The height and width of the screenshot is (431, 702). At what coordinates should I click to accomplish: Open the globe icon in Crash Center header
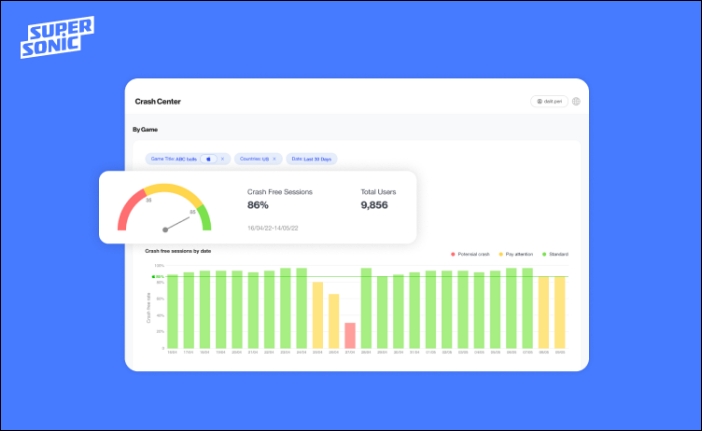[x=576, y=101]
